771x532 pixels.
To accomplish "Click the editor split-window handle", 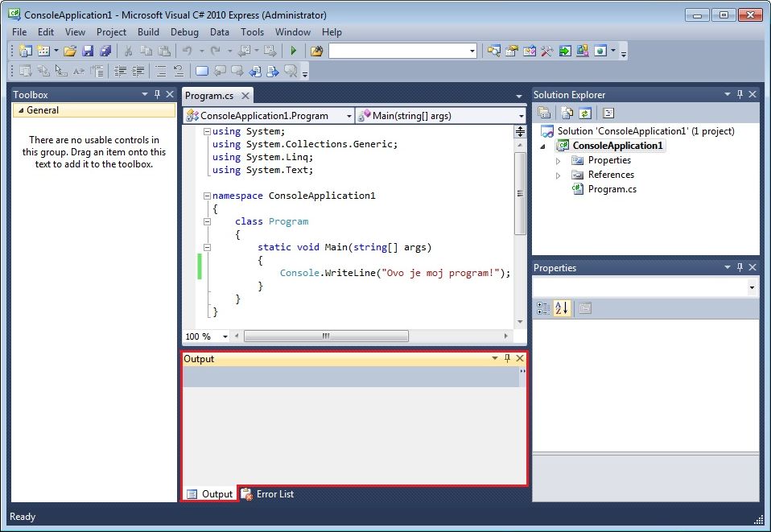I will [520, 131].
